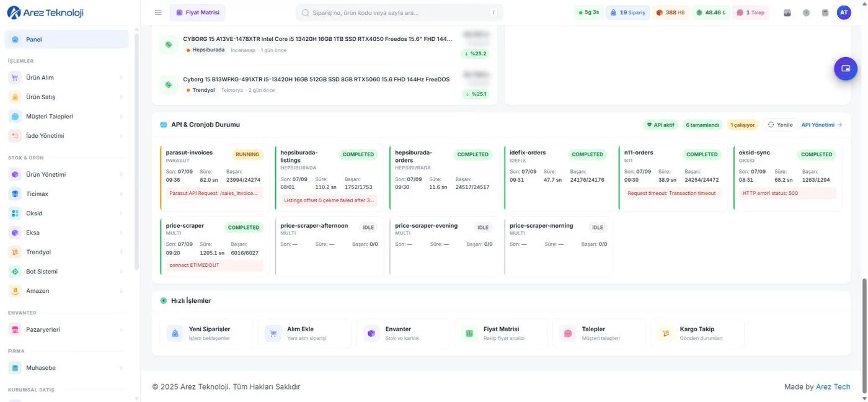
Task: Expand the Eksa chevron
Action: click(x=121, y=233)
